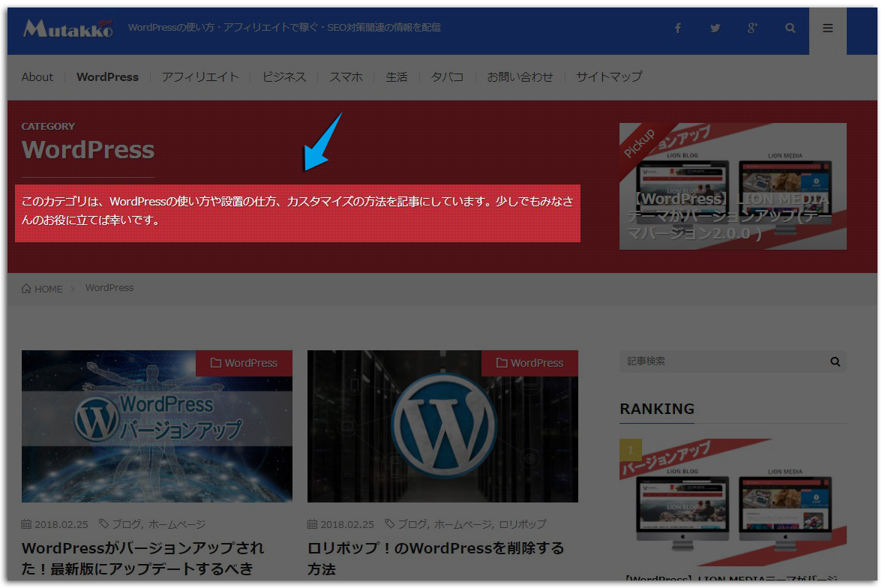The image size is (885, 588).
Task: Switch to the スマホ category tab
Action: point(346,76)
